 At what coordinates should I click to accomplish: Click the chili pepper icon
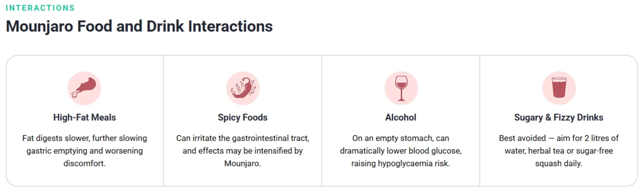point(243,88)
